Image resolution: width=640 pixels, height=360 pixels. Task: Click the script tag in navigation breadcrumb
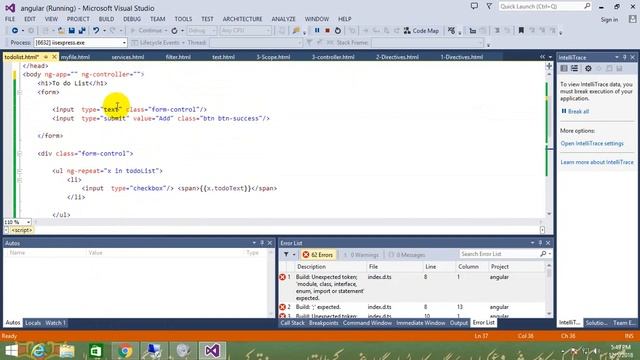pos(22,230)
